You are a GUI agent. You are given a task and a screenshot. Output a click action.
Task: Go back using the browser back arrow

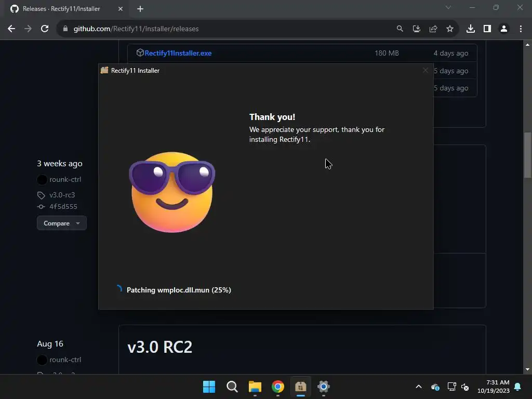(x=11, y=29)
